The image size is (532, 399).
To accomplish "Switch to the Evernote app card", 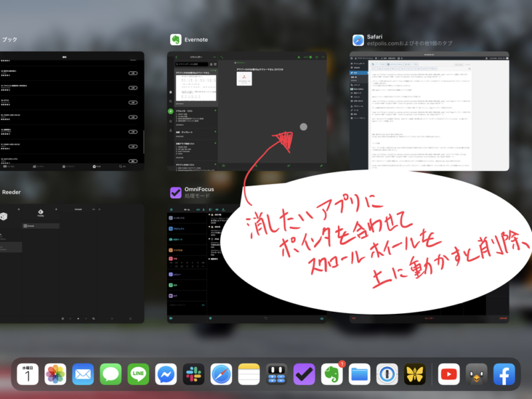I will tap(247, 111).
